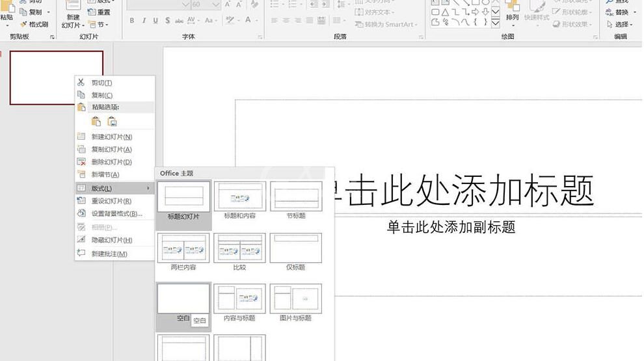This screenshot has height=361, width=644.
Task: Choose 新增节(A) in the context menu
Action: (114, 174)
